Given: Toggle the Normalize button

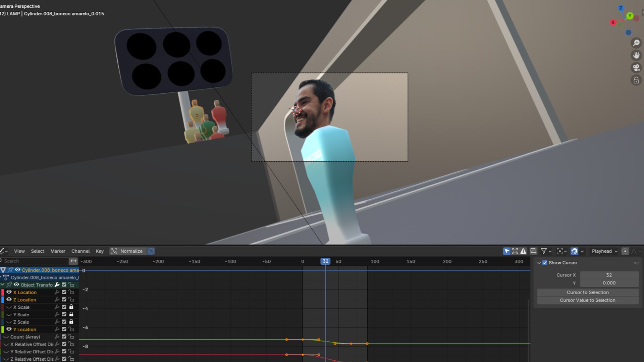Looking at the screenshot, I should [128, 251].
